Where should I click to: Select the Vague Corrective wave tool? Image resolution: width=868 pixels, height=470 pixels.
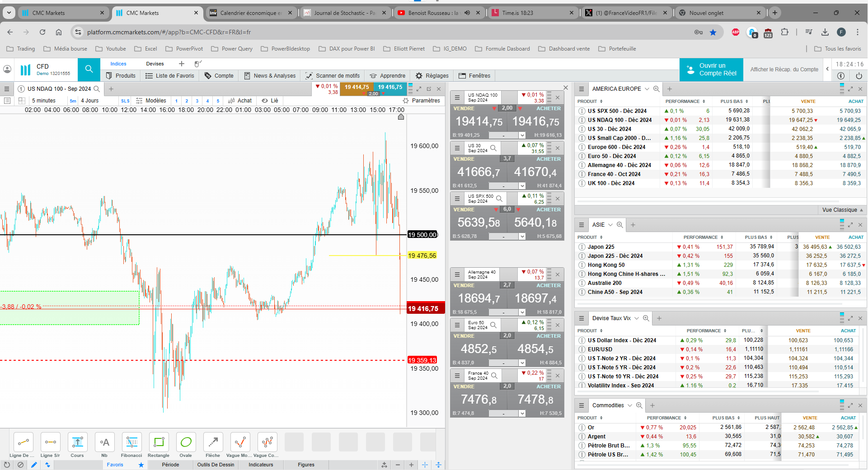coord(267,442)
